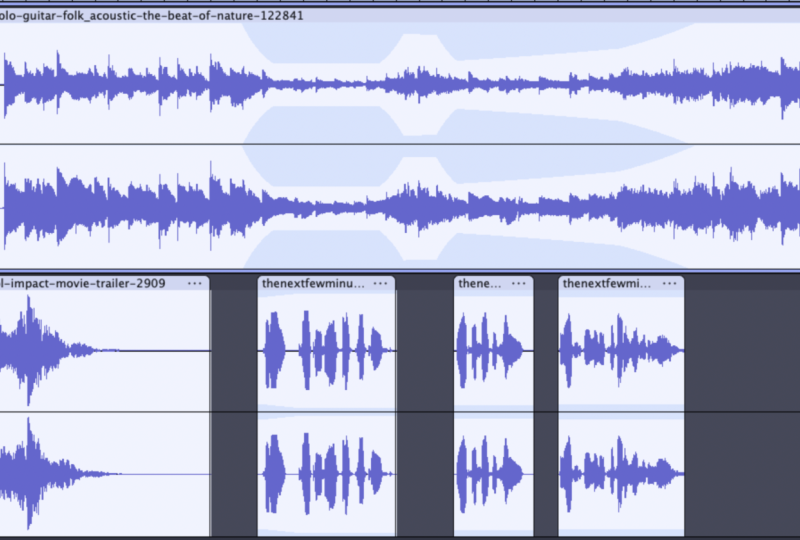Open options menu of first thenextfewminu... clip

pyautogui.click(x=380, y=283)
